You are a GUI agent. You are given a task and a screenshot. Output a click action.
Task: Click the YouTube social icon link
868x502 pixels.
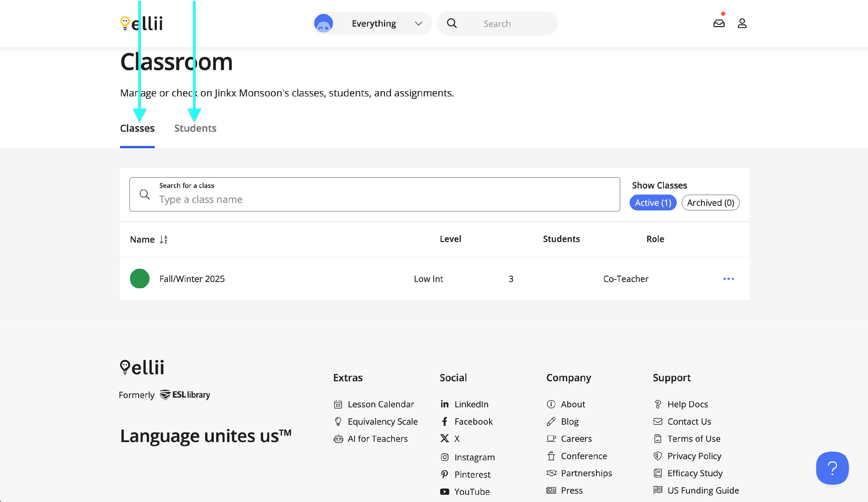444,492
